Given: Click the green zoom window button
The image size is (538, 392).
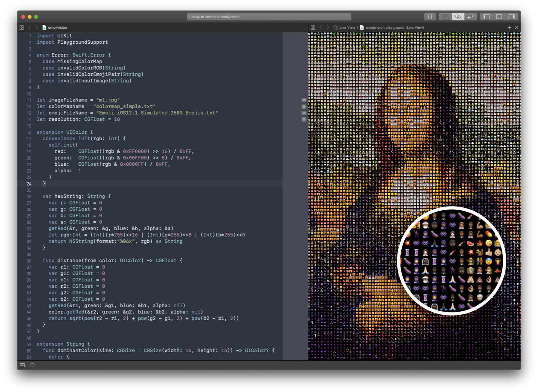Looking at the screenshot, I should pyautogui.click(x=36, y=17).
